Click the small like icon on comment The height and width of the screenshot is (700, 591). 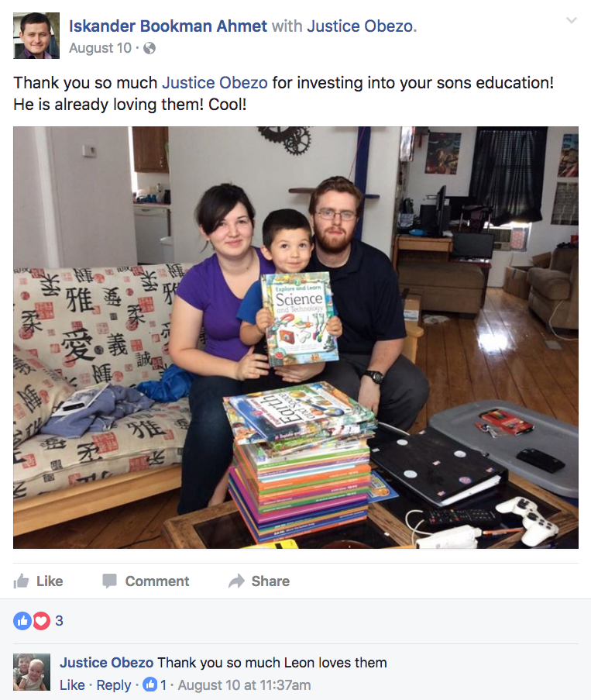[x=150, y=684]
